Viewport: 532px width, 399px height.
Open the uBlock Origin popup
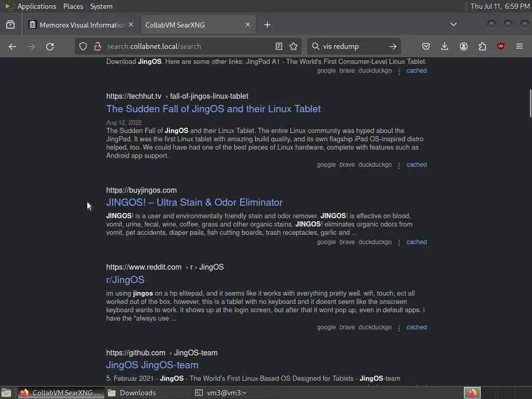point(501,46)
